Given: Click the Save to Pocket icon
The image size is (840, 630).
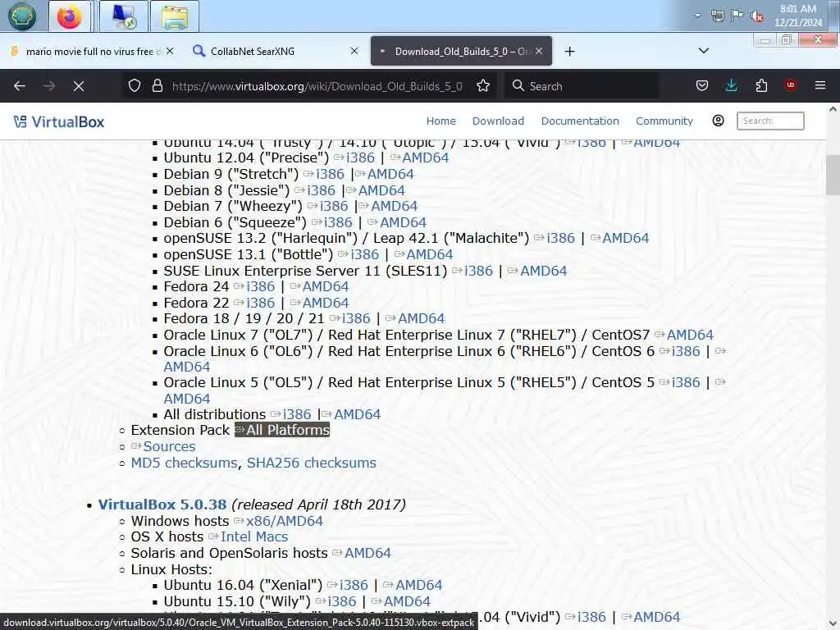Looking at the screenshot, I should [x=702, y=85].
